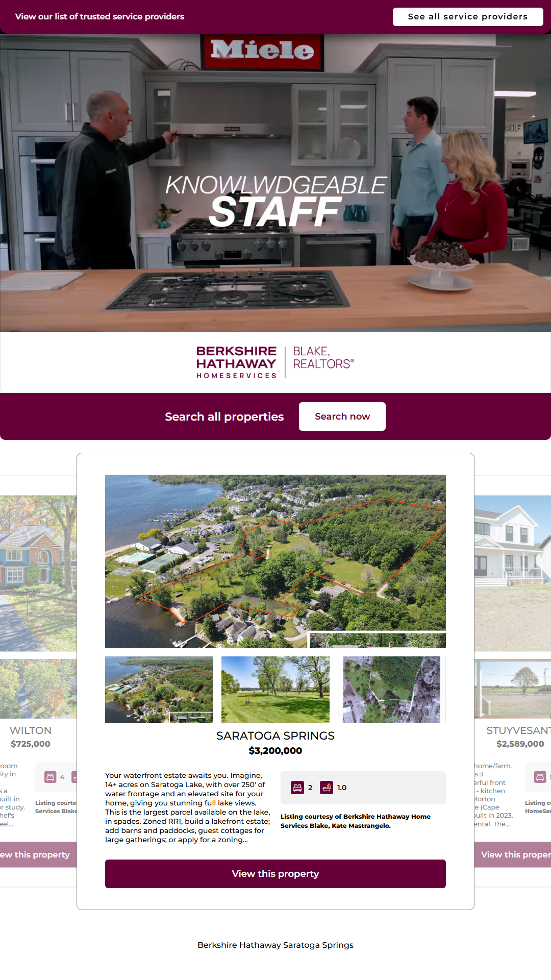The width and height of the screenshot is (551, 980).
Task: Select the satellite map thumbnail
Action: click(x=391, y=690)
